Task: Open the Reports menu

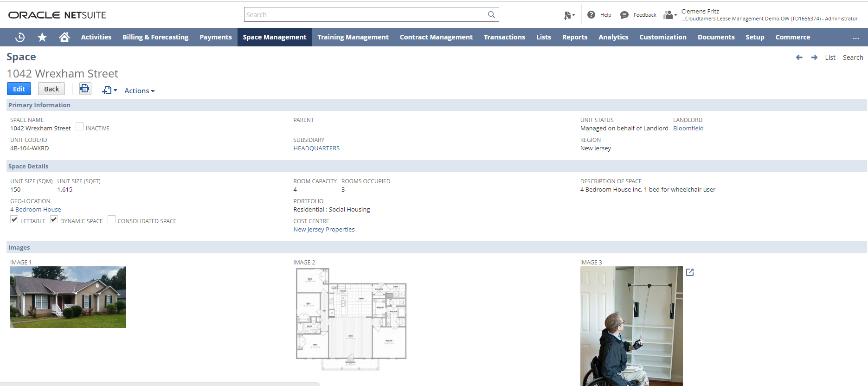Action: point(575,37)
